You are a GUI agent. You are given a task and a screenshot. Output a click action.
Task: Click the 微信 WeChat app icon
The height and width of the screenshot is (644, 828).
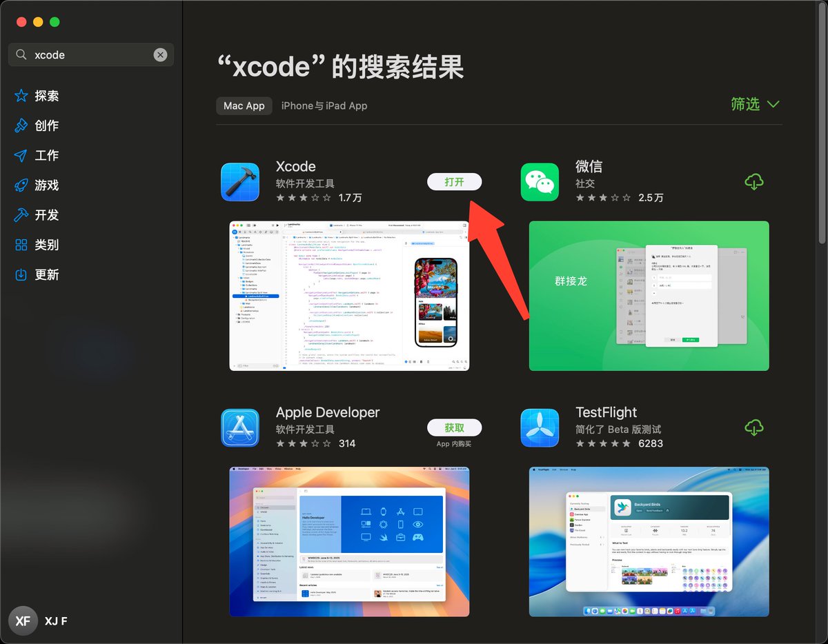[540, 182]
